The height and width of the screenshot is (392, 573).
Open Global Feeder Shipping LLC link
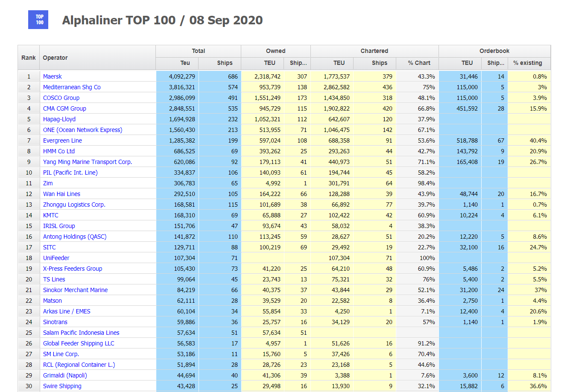(79, 343)
